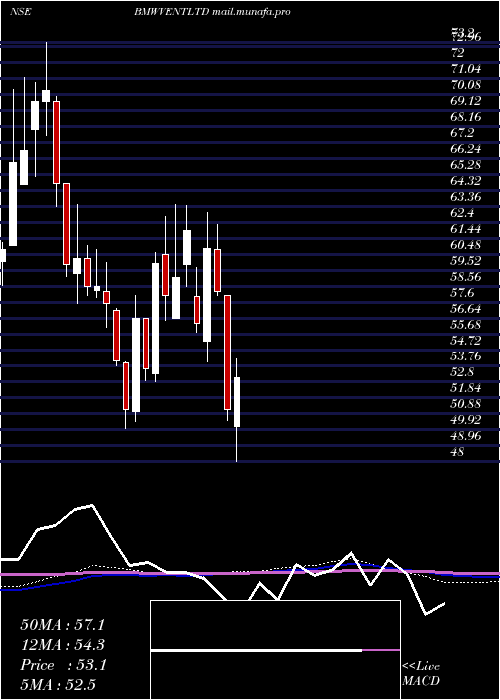Select the 72 price axis label
Image resolution: width=500 pixels, height=700 pixels.
click(x=458, y=53)
